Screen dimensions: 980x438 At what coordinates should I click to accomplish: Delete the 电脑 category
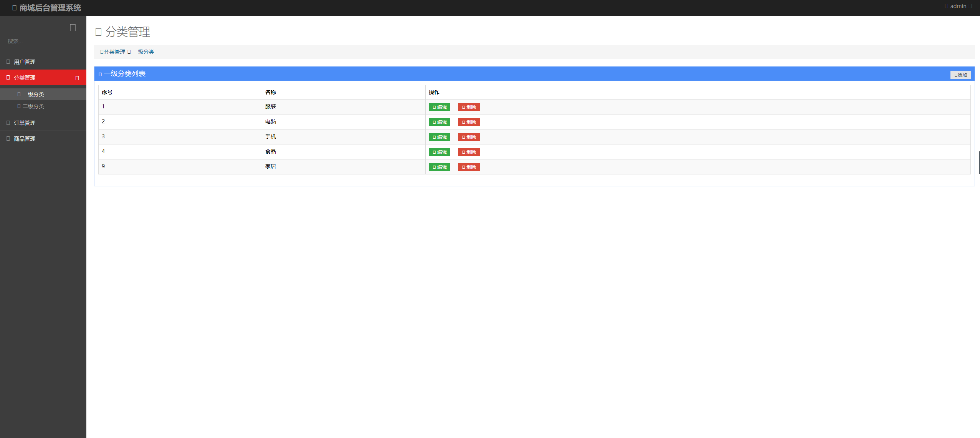468,122
